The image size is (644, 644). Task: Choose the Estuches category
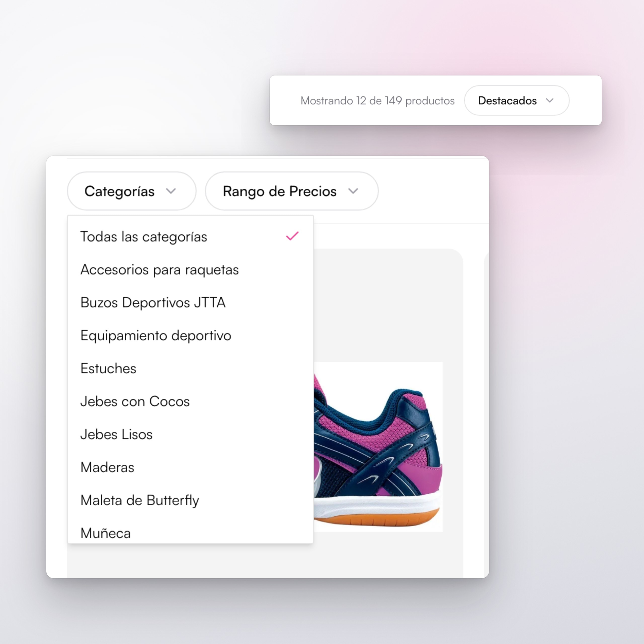pos(190,369)
